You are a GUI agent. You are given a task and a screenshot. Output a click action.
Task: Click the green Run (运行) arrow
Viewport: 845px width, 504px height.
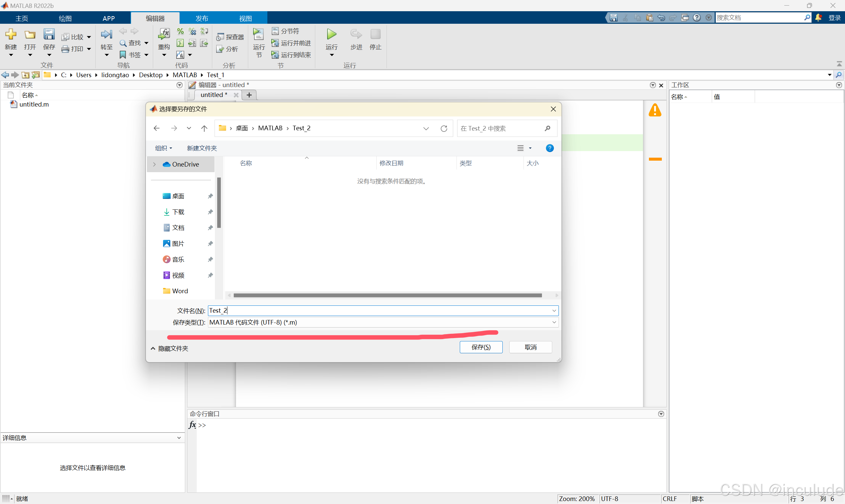(332, 34)
